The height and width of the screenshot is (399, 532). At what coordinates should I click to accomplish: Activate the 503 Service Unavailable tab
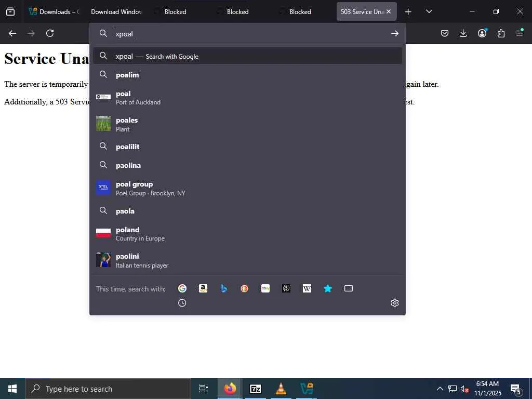(362, 12)
